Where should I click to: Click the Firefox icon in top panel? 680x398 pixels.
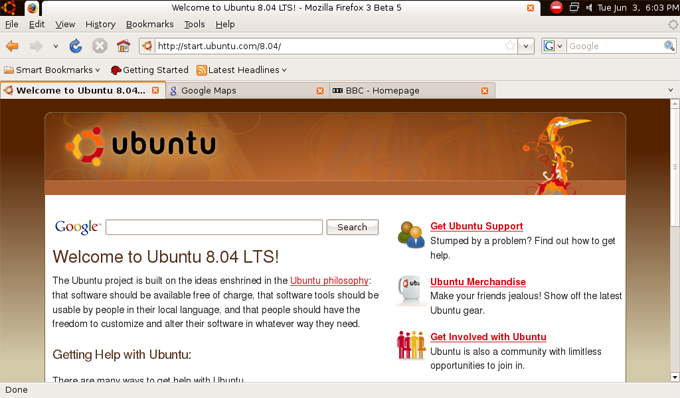pos(32,7)
